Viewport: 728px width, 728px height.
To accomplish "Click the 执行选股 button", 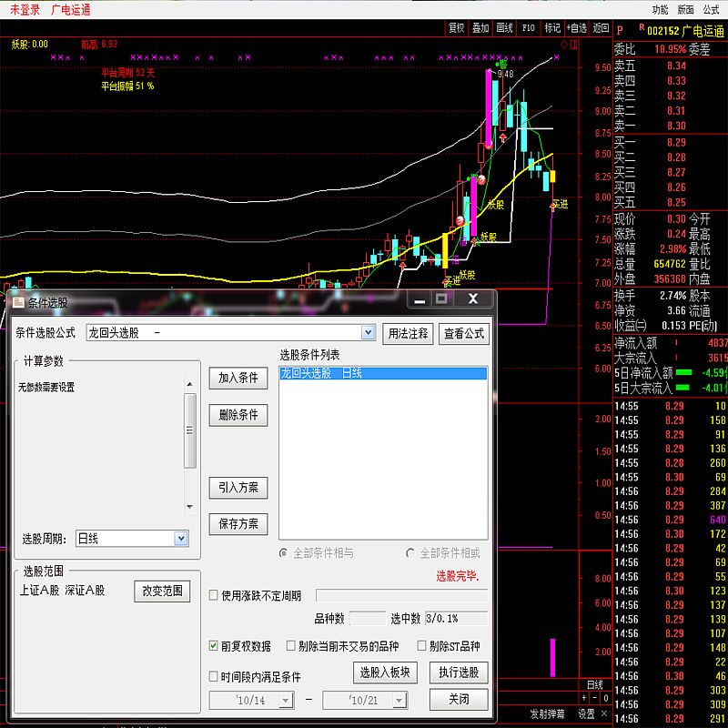I will click(x=458, y=672).
